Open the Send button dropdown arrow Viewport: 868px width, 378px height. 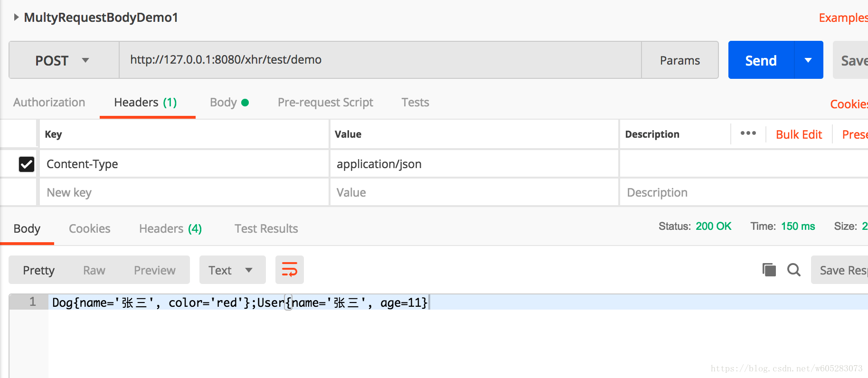tap(808, 60)
